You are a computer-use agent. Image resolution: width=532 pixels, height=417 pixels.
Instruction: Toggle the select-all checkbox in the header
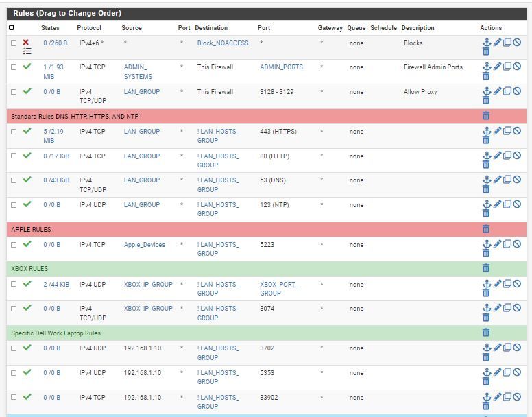[12, 27]
